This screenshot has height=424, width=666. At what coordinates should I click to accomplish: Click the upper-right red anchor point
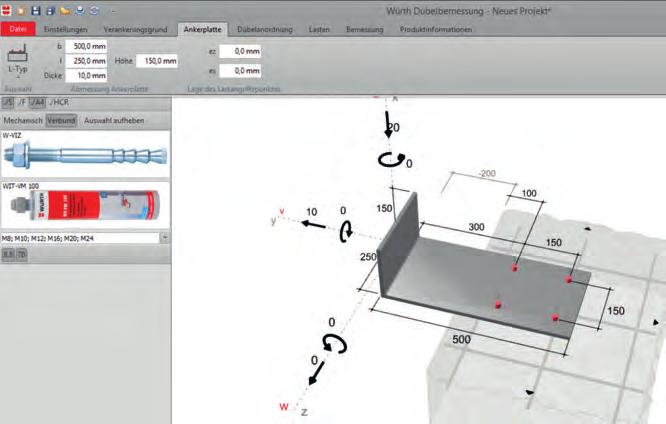click(x=568, y=279)
